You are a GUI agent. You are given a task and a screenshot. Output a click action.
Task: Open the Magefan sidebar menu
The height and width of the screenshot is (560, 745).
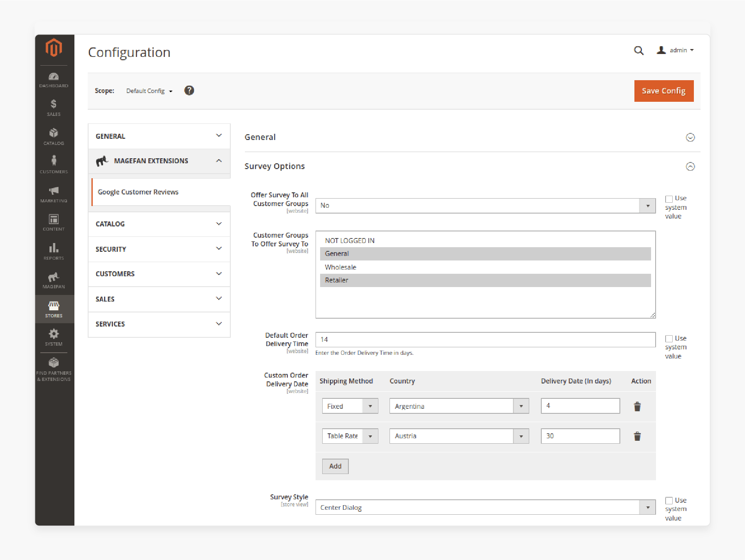pyautogui.click(x=54, y=280)
